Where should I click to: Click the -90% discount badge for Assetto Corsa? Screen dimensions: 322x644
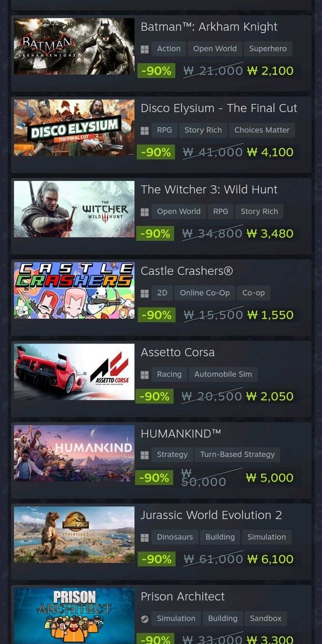(x=155, y=396)
